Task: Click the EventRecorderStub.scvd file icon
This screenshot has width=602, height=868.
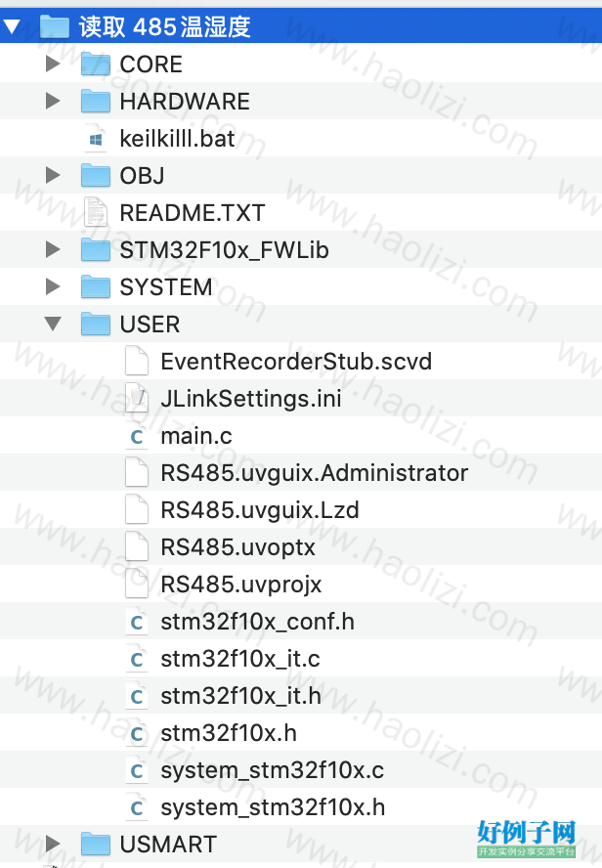Action: pyautogui.click(x=136, y=361)
